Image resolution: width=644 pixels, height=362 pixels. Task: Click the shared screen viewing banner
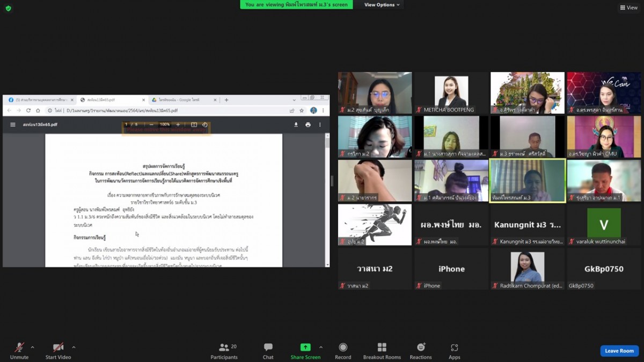pos(297,5)
